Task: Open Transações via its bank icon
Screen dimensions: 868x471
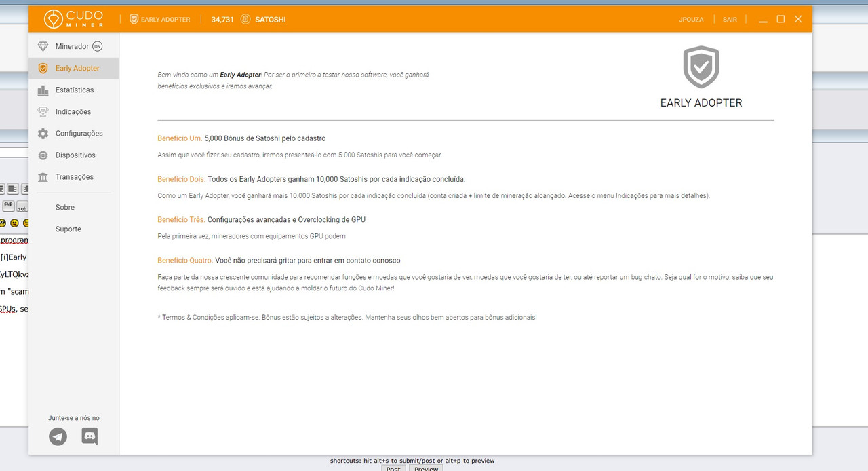Action: click(x=43, y=176)
